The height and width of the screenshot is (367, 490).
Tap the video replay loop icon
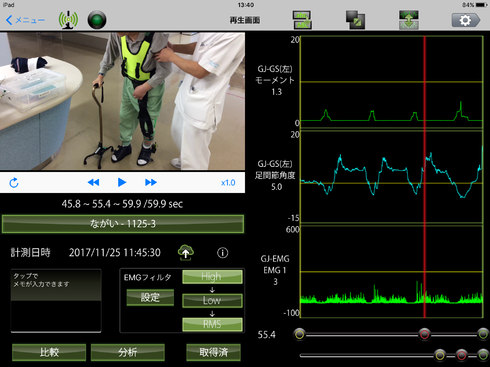(14, 183)
